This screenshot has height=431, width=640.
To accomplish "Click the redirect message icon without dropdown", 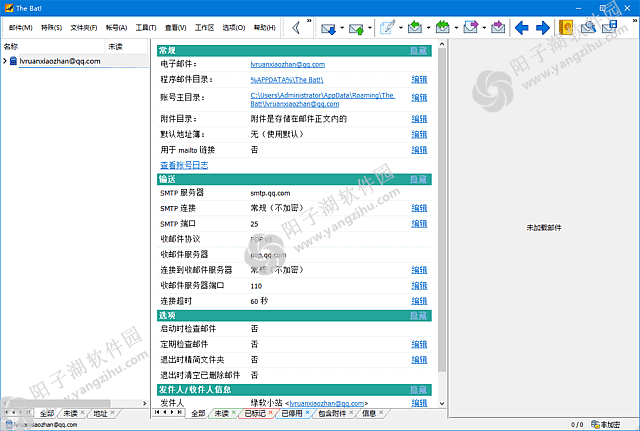I will (x=498, y=28).
